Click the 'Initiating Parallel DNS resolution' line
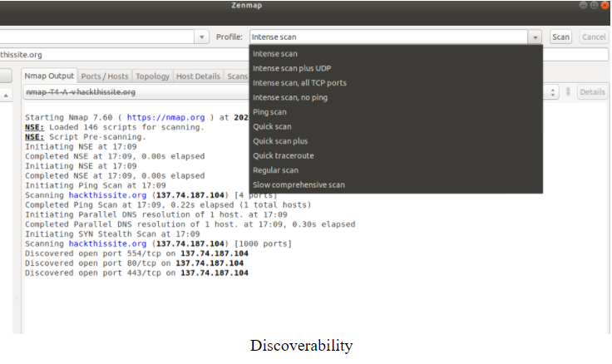 pos(156,214)
